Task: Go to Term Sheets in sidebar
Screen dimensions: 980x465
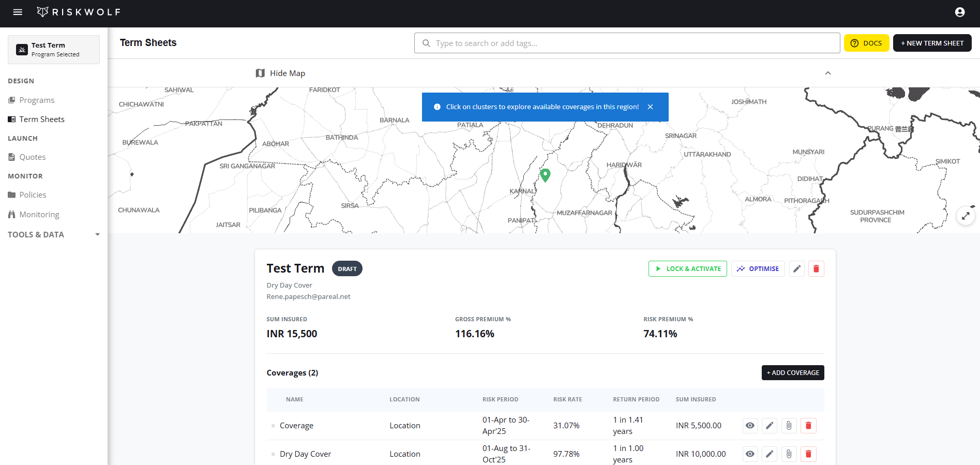Action: tap(42, 119)
